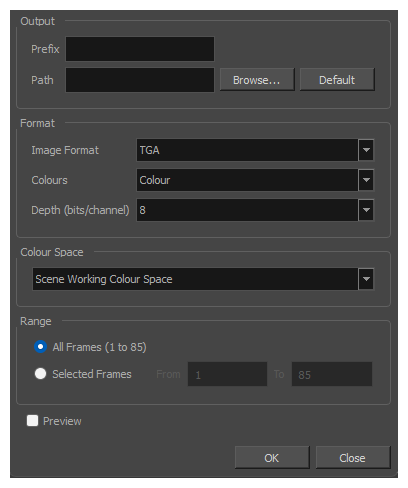Reset path with the Default button
This screenshot has width=408, height=488.
click(337, 80)
